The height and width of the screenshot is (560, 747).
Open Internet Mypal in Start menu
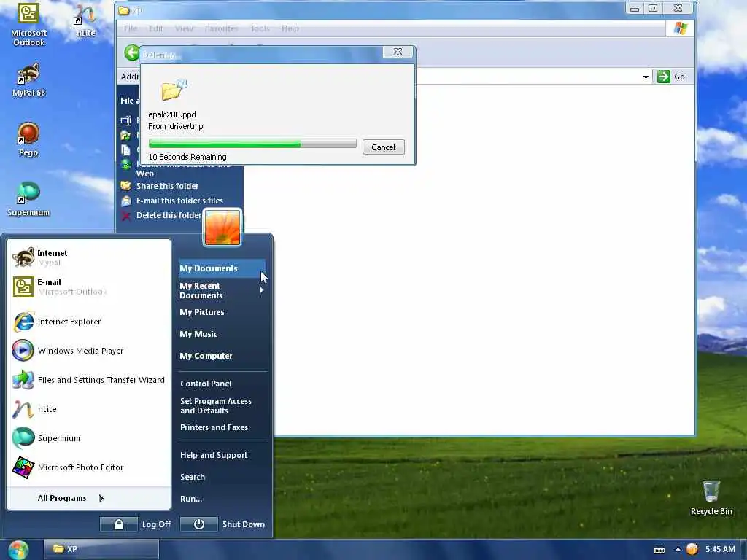(88, 257)
